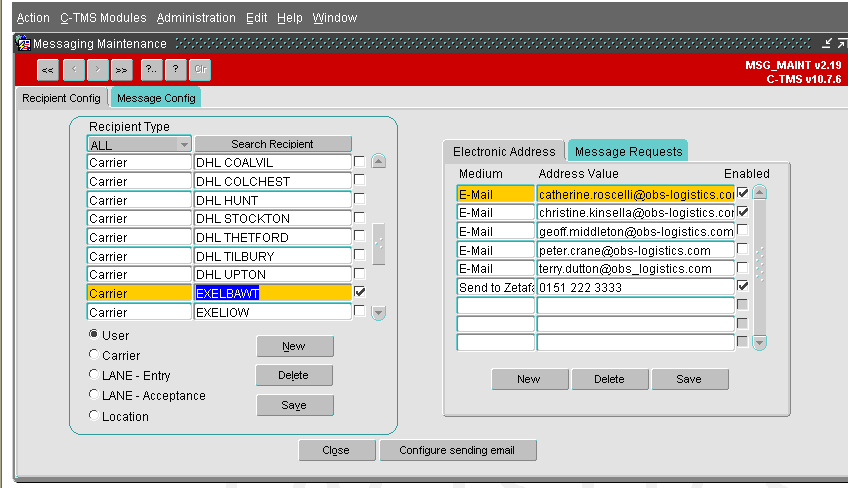Tick the checkbox for DHL HUNT
Viewport: 848px width, 488px height.
click(359, 199)
